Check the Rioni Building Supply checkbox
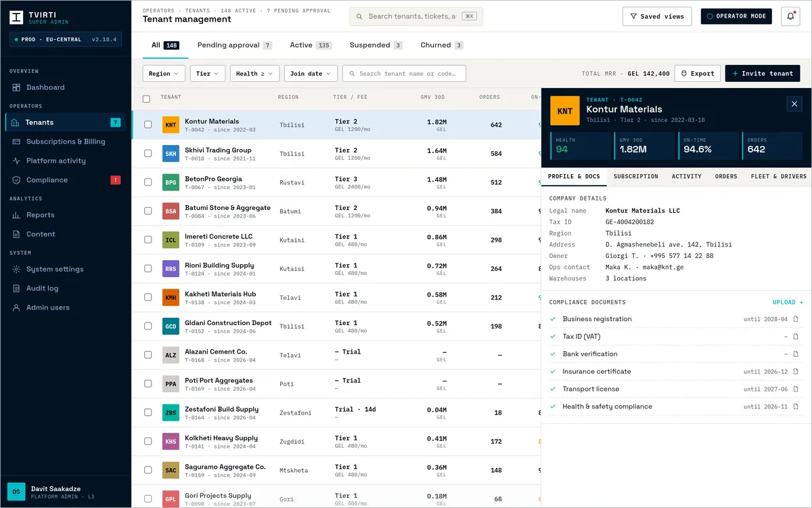Screen dimensions: 812x508 [x=148, y=269]
